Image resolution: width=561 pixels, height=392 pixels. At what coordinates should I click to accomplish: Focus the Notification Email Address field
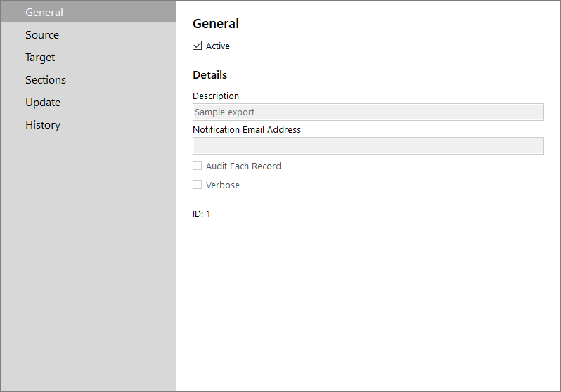(368, 145)
